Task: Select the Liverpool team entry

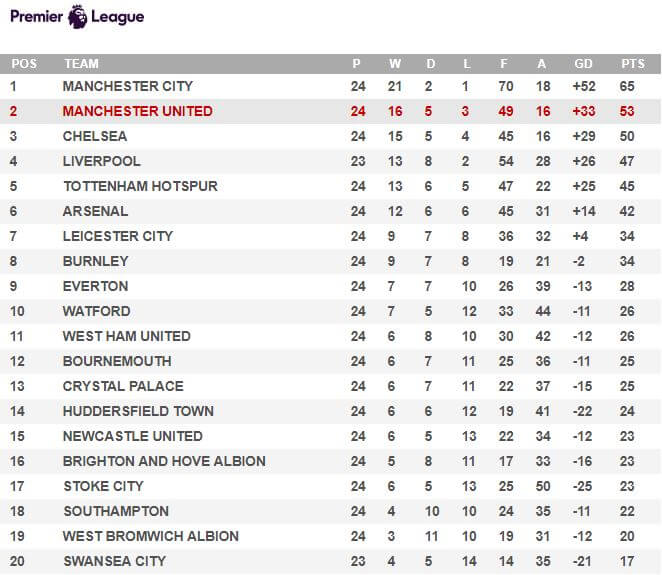Action: pyautogui.click(x=102, y=161)
